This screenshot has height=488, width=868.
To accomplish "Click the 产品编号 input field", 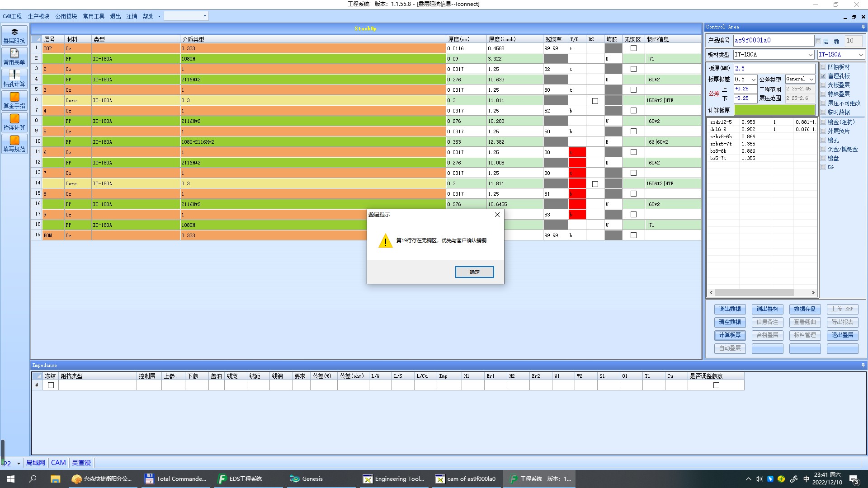I will point(773,40).
